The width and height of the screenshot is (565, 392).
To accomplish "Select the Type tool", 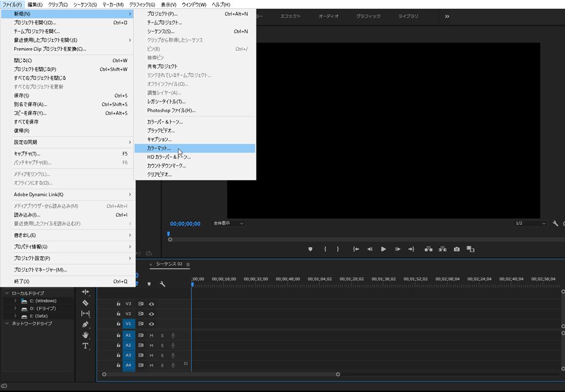I will [x=86, y=346].
